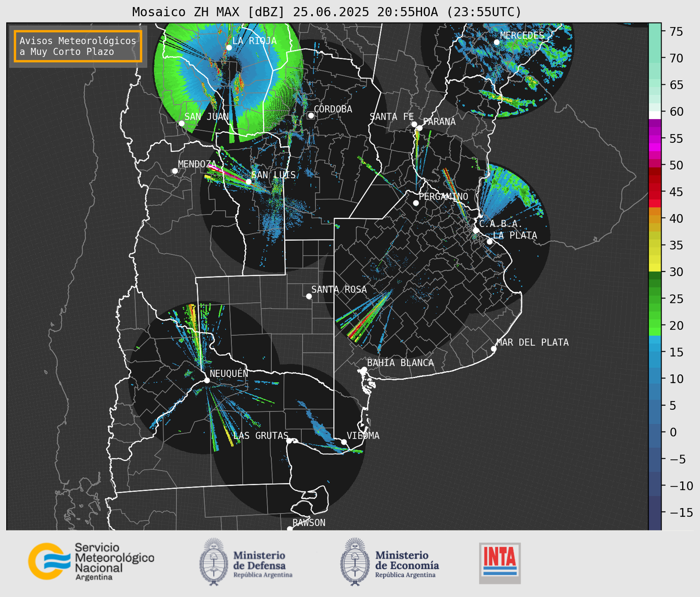700x597 pixels.
Task: Click the PARANÁ city label
Action: coord(439,122)
